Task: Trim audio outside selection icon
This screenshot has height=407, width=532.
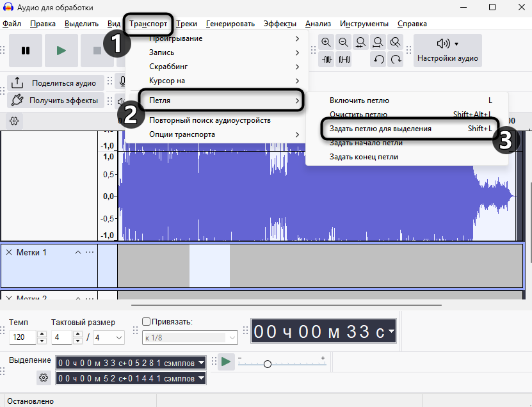Action: pos(326,60)
